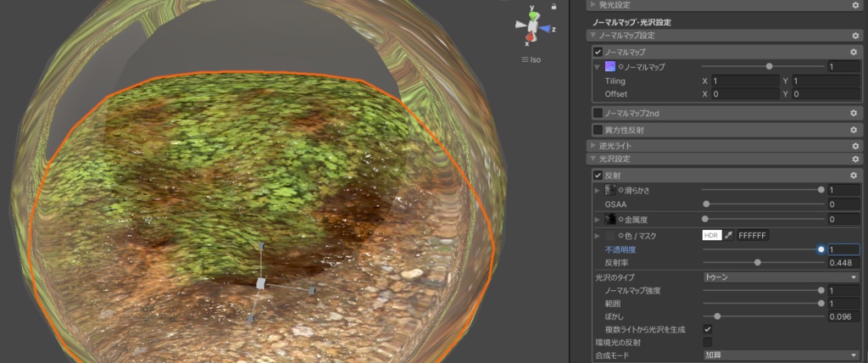
Task: Expand the 金属度 texture foldout
Action: pyautogui.click(x=598, y=220)
